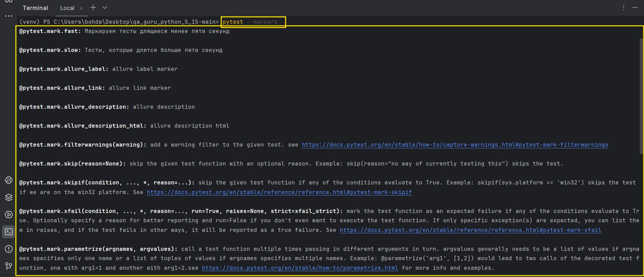The width and height of the screenshot is (644, 277).
Task: Click the '@pytest.mark.slow:' marker text
Action: point(50,50)
